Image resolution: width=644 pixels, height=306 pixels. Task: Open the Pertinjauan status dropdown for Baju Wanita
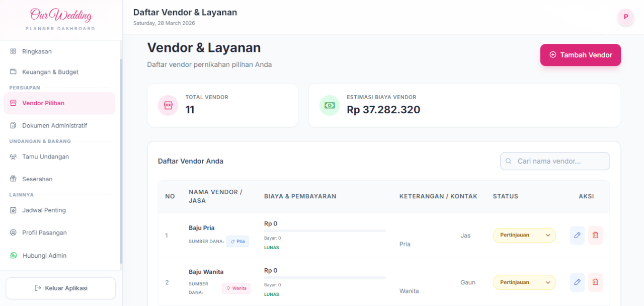(x=524, y=282)
